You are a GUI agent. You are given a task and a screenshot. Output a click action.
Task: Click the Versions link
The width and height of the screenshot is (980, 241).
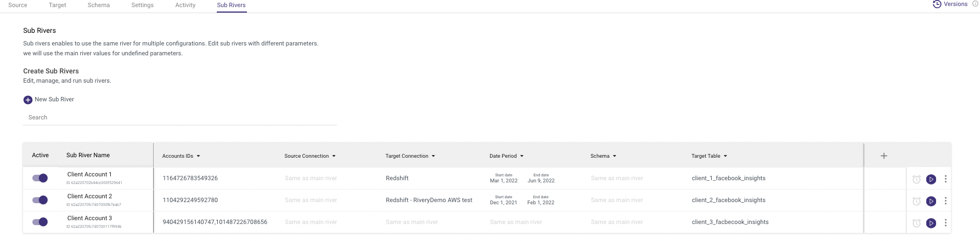pyautogui.click(x=955, y=4)
